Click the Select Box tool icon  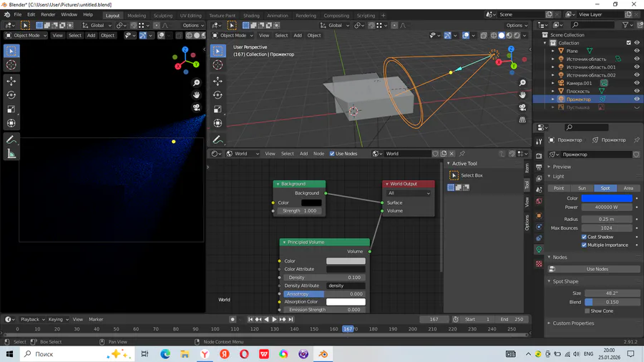tap(454, 175)
